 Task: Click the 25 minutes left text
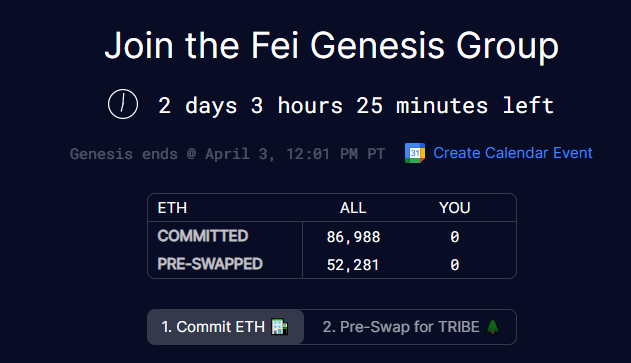(x=455, y=105)
